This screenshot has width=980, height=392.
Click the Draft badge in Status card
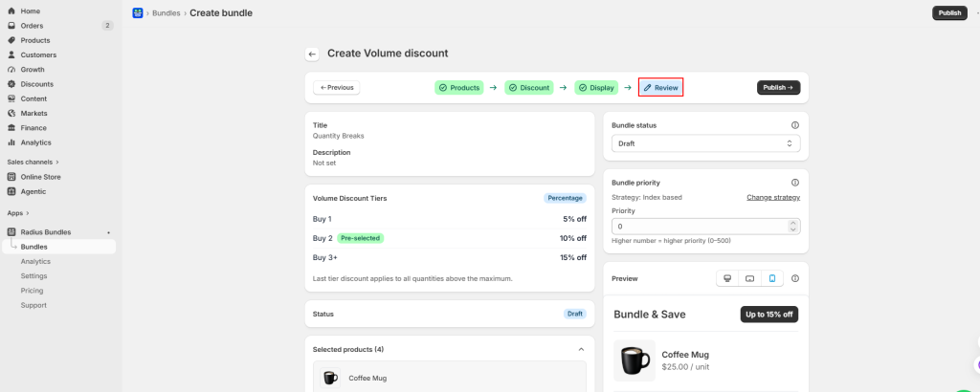575,314
